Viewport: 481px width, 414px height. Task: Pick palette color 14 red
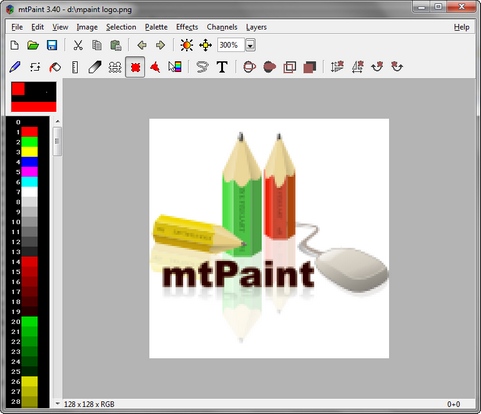(x=30, y=262)
